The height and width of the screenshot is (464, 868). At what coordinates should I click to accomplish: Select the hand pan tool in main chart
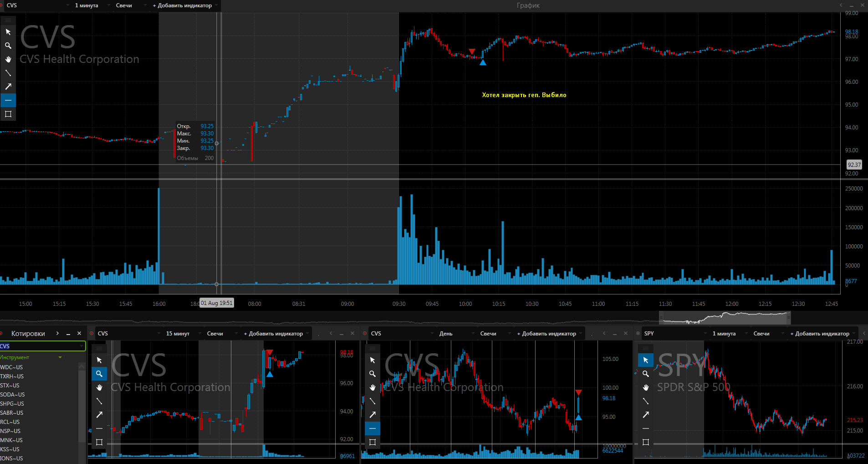point(8,59)
